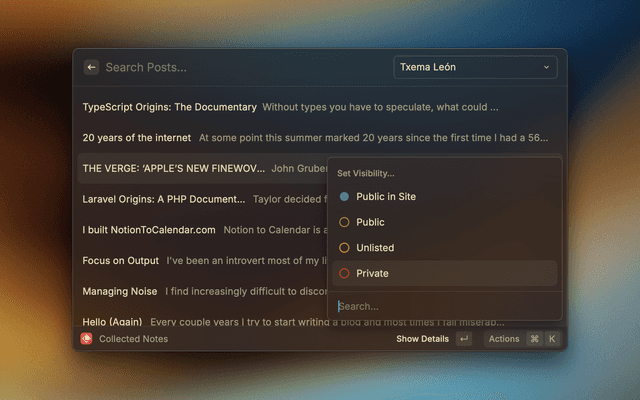The image size is (640, 400).
Task: Click the blue circle icon for Public in Site
Action: [345, 197]
